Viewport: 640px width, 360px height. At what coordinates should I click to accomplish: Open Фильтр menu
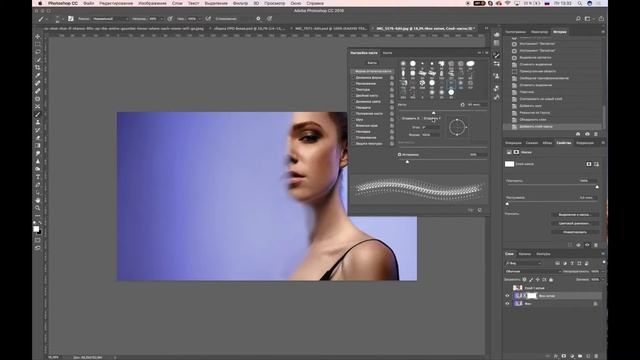pyautogui.click(x=240, y=3)
